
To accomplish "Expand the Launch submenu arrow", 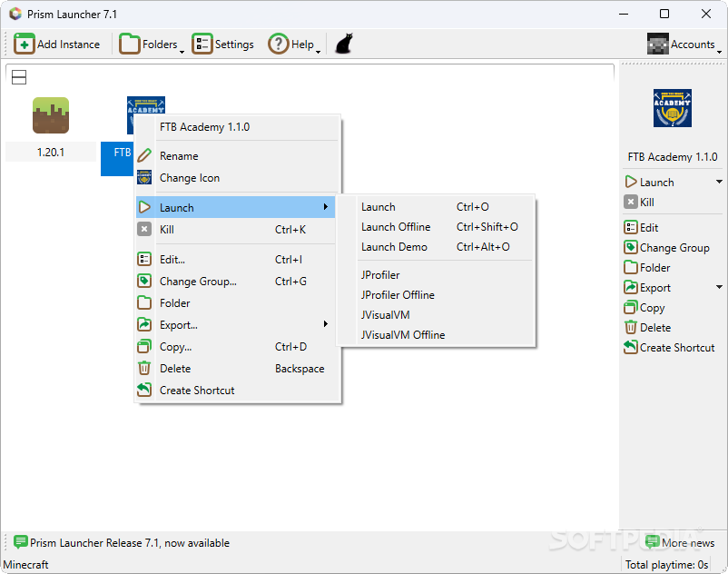I will click(326, 207).
